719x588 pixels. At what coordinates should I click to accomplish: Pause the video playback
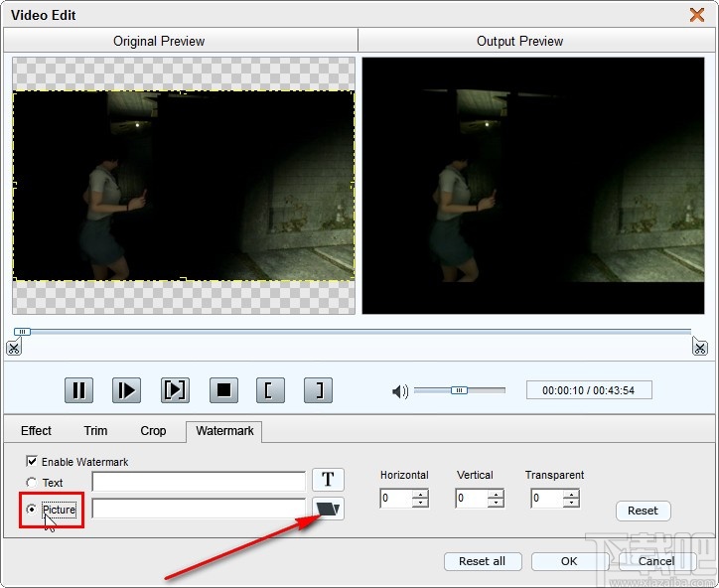[78, 390]
